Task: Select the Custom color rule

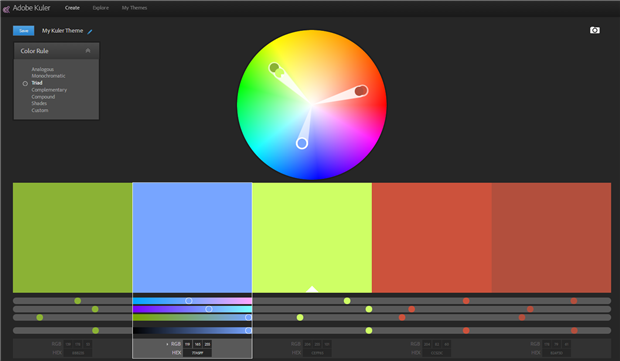Action: click(x=40, y=110)
